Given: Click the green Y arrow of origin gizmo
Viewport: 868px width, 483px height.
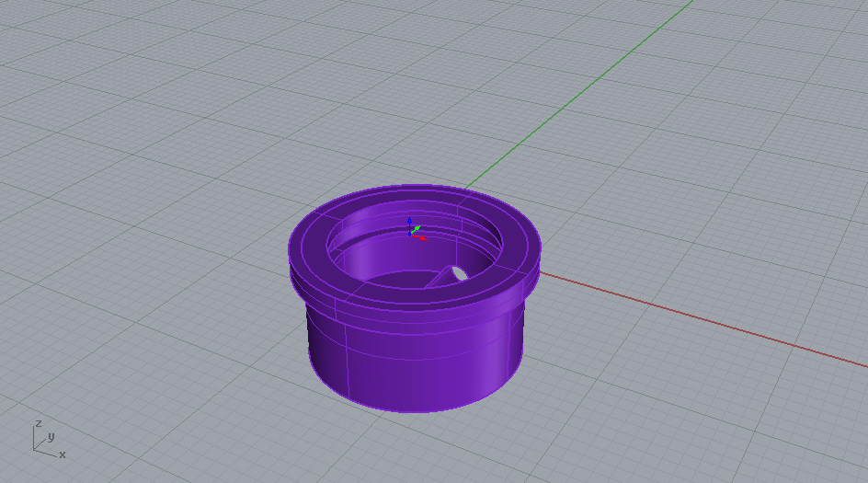Looking at the screenshot, I should (418, 227).
